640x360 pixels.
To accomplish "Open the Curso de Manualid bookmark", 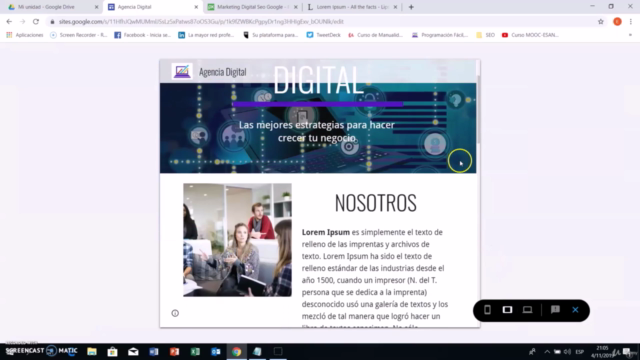I will pyautogui.click(x=375, y=35).
